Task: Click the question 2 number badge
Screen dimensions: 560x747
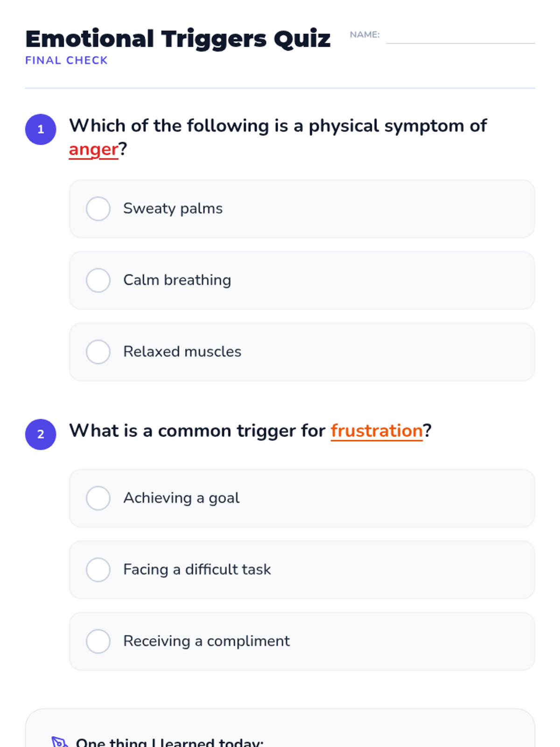Action: (x=41, y=434)
